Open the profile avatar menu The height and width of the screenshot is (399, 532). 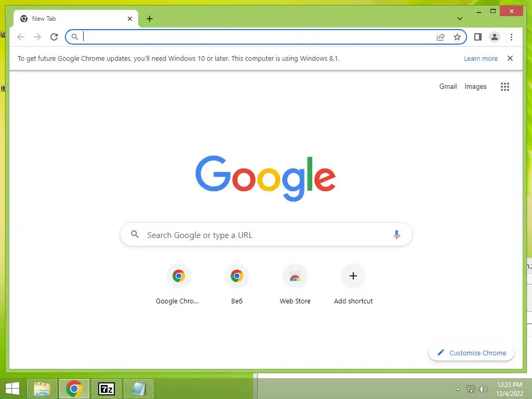[x=495, y=37]
